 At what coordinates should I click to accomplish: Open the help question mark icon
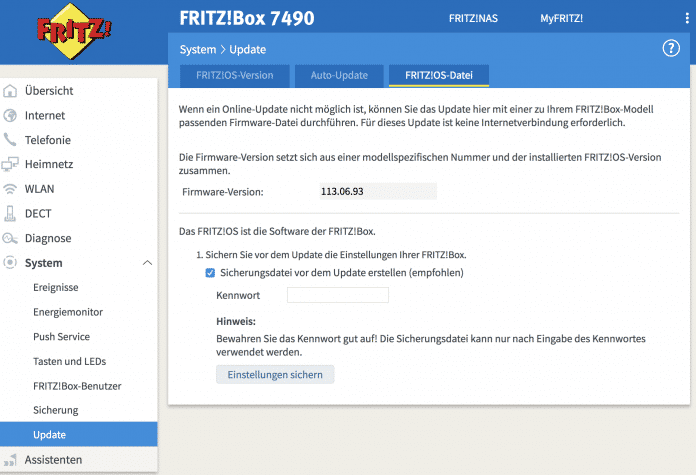click(671, 49)
